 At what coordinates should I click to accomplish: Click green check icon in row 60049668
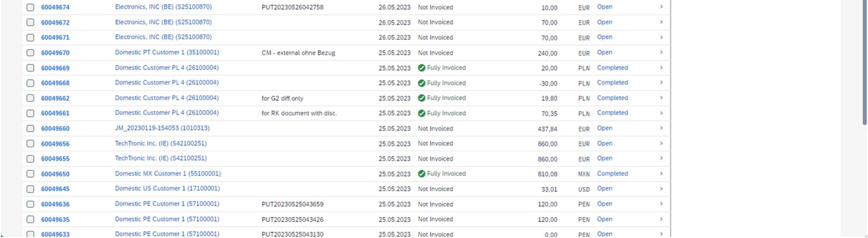coord(422,83)
